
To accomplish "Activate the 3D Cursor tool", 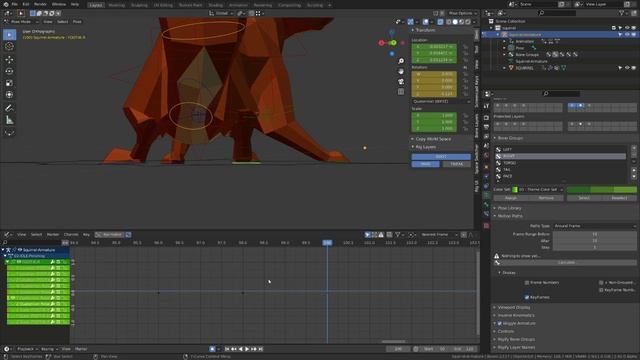I will point(9,47).
